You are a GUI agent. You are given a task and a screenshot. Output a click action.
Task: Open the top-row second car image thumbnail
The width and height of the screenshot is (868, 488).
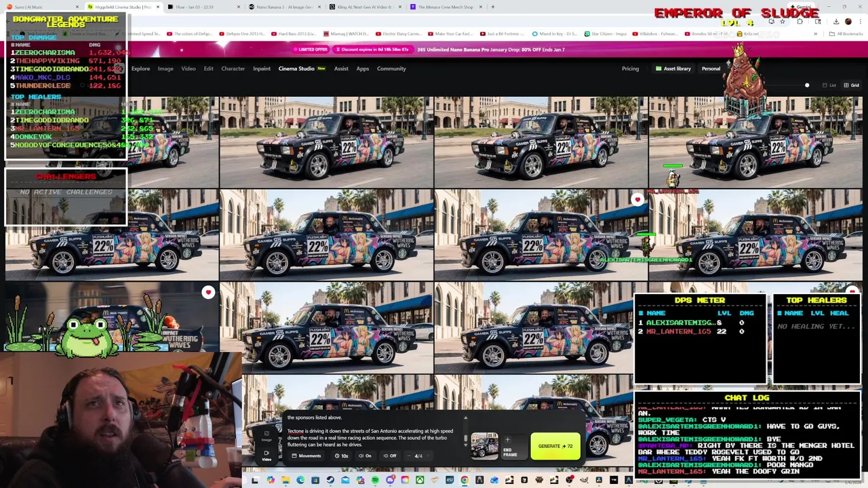(x=326, y=142)
